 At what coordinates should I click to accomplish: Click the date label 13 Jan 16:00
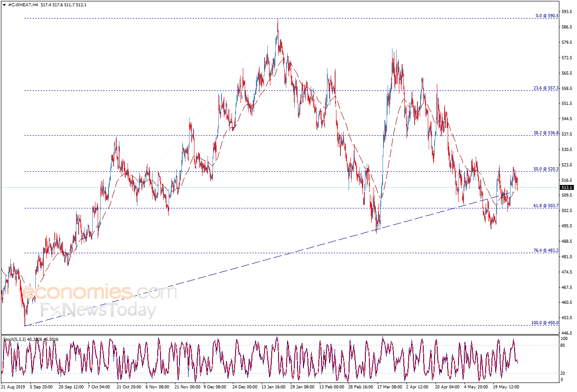pos(273,387)
